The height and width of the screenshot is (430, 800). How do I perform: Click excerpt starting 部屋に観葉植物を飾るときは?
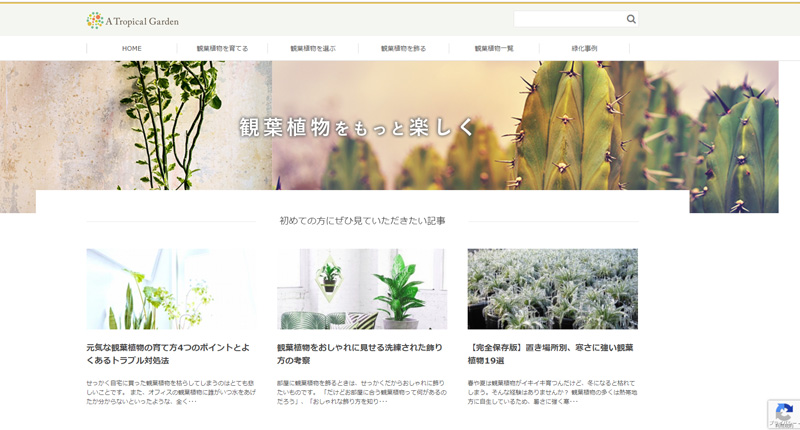coord(362,392)
